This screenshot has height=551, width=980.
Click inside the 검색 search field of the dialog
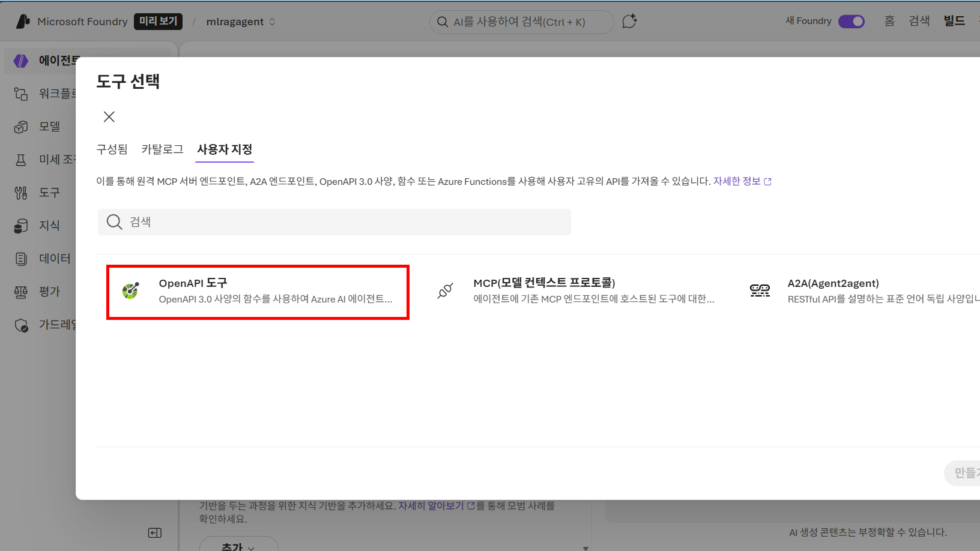click(334, 221)
